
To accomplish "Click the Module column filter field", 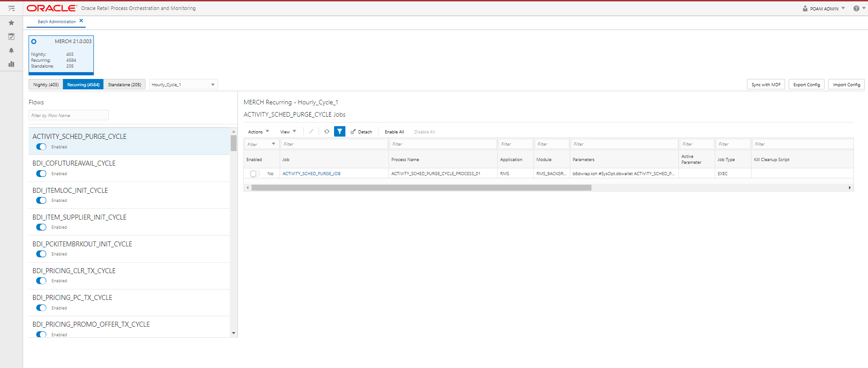I will pyautogui.click(x=552, y=144).
